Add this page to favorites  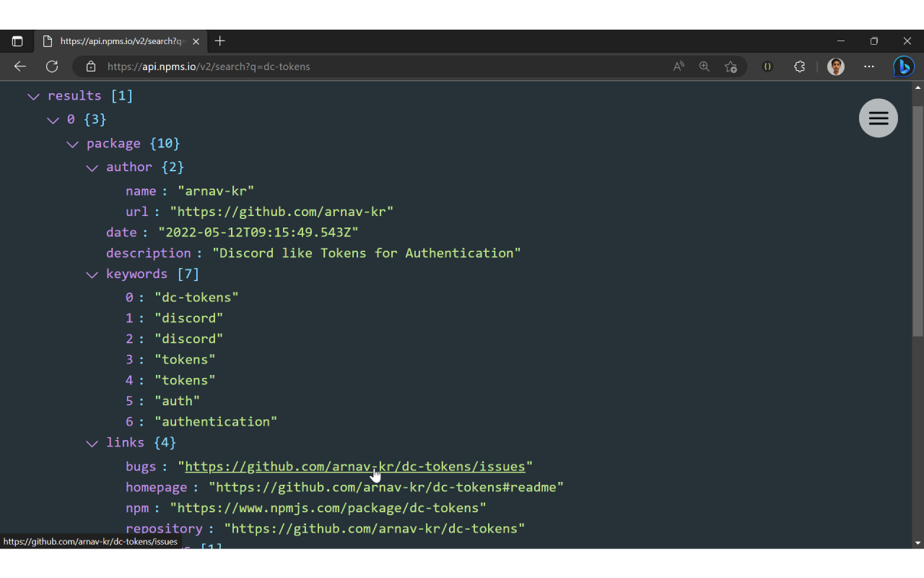coord(731,66)
